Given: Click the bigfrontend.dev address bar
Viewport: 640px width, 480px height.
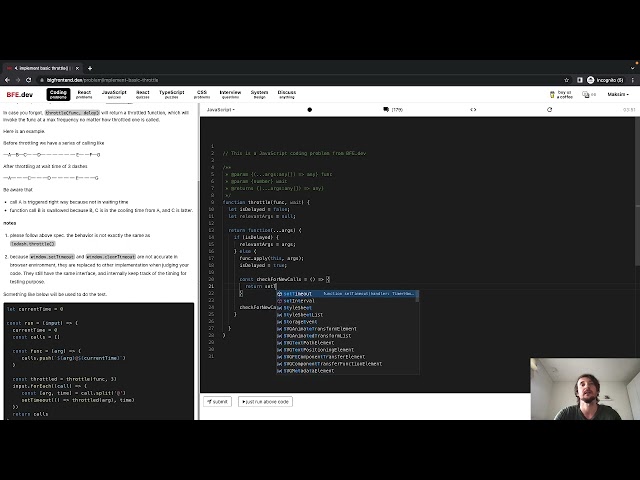Looking at the screenshot, I should 102,80.
